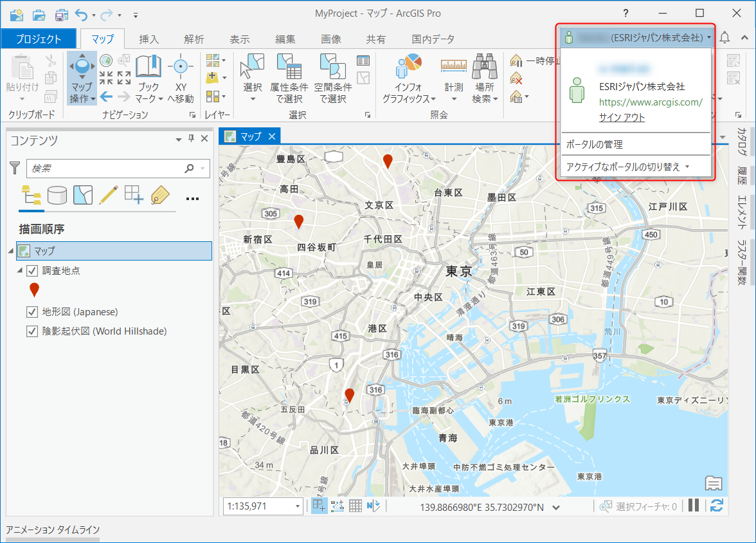Toggle 調査地点 layer visibility checkbox
Viewport: 756px width, 543px height.
point(32,271)
